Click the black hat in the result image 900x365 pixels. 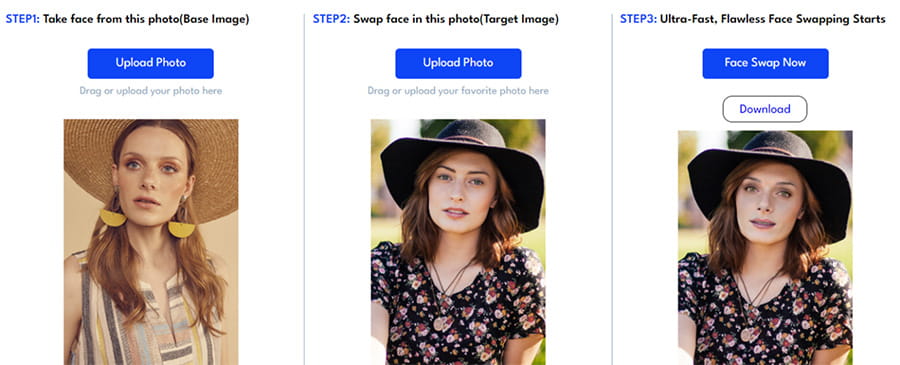[770, 178]
